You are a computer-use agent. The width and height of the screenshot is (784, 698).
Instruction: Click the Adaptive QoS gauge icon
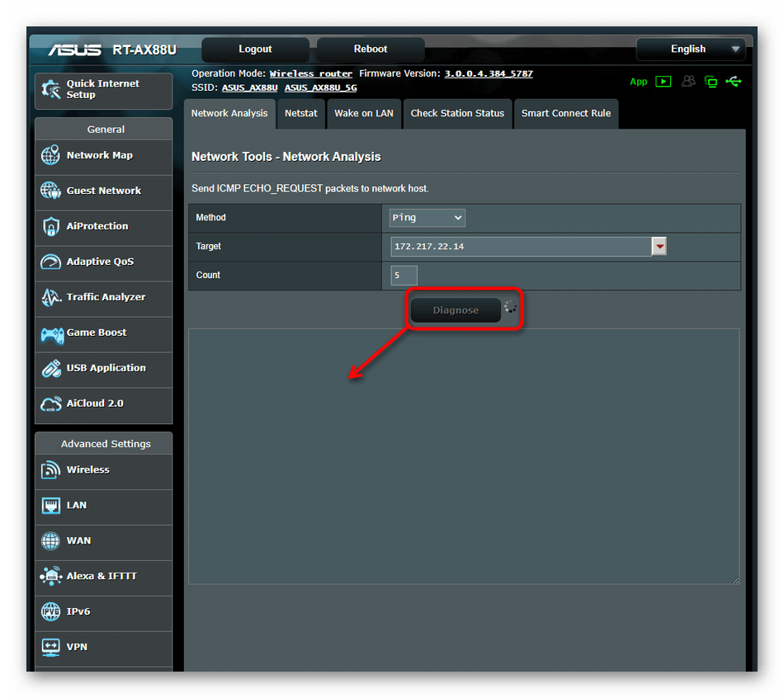coord(51,262)
